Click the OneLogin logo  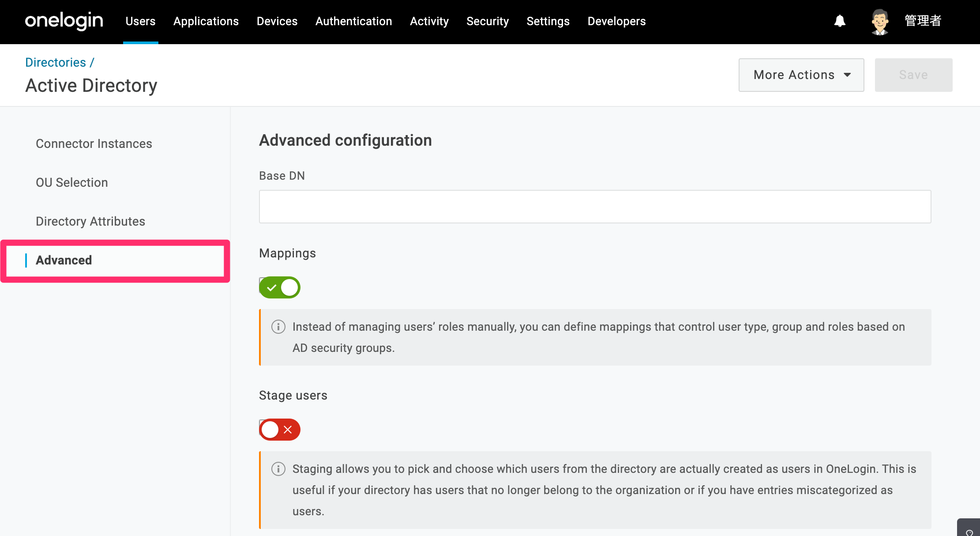point(64,21)
